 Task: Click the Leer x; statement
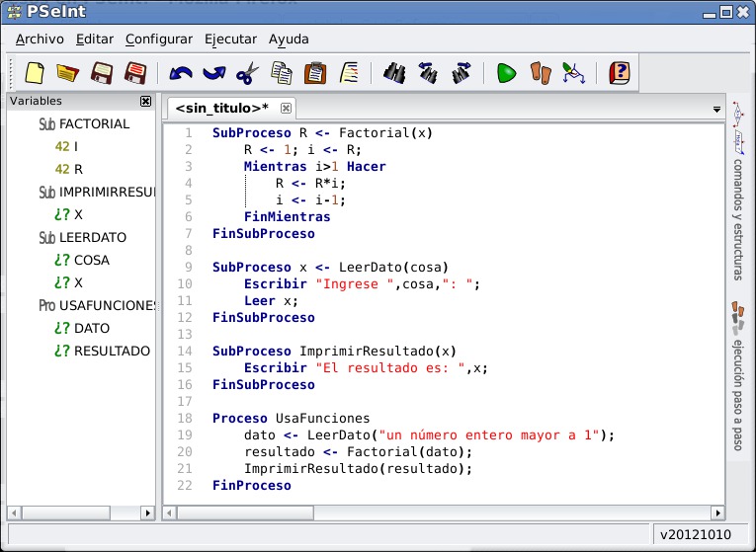click(x=271, y=301)
